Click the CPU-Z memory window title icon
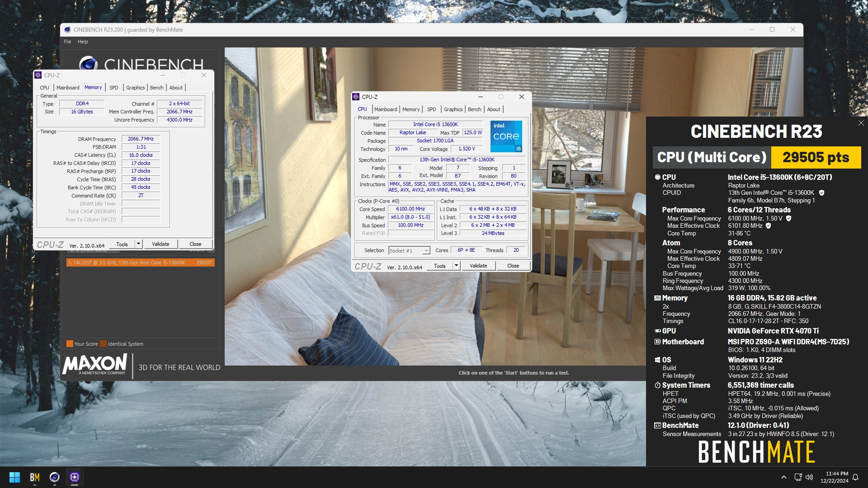The width and height of the screenshot is (868, 488). pyautogui.click(x=38, y=75)
